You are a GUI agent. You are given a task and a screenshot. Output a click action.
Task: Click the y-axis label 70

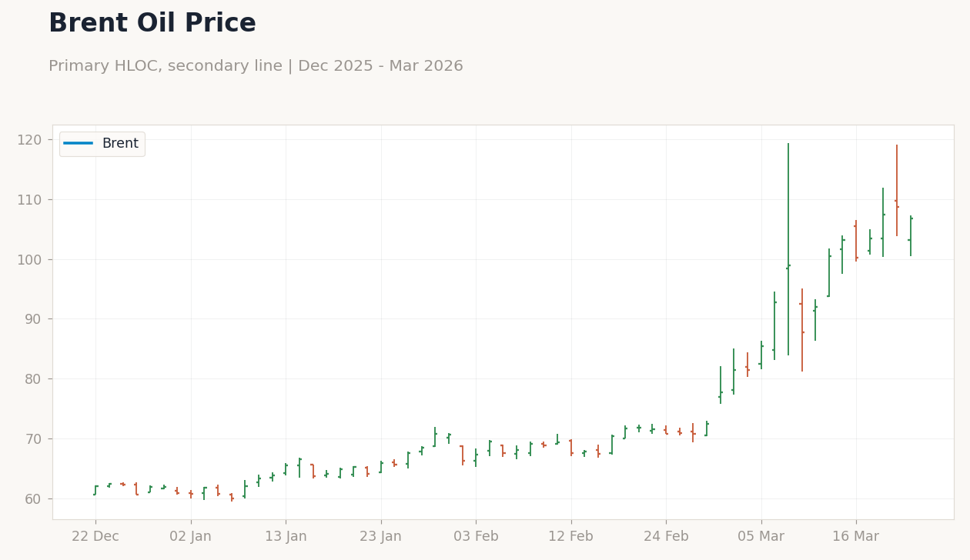pyautogui.click(x=32, y=439)
